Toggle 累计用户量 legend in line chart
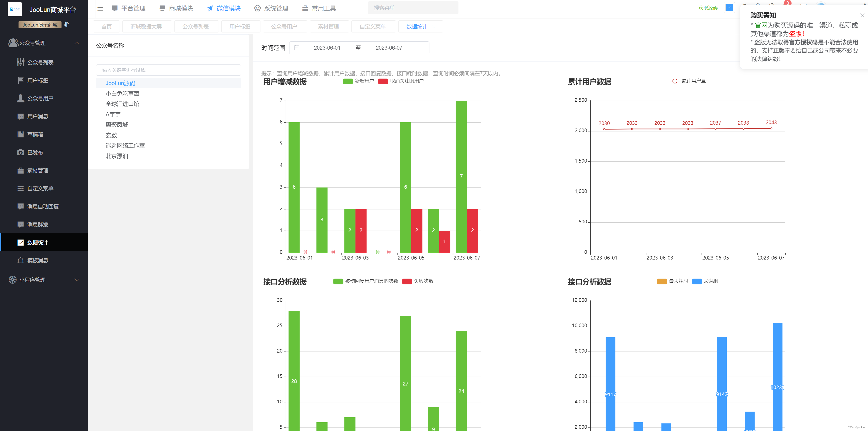This screenshot has width=868, height=431. [688, 81]
